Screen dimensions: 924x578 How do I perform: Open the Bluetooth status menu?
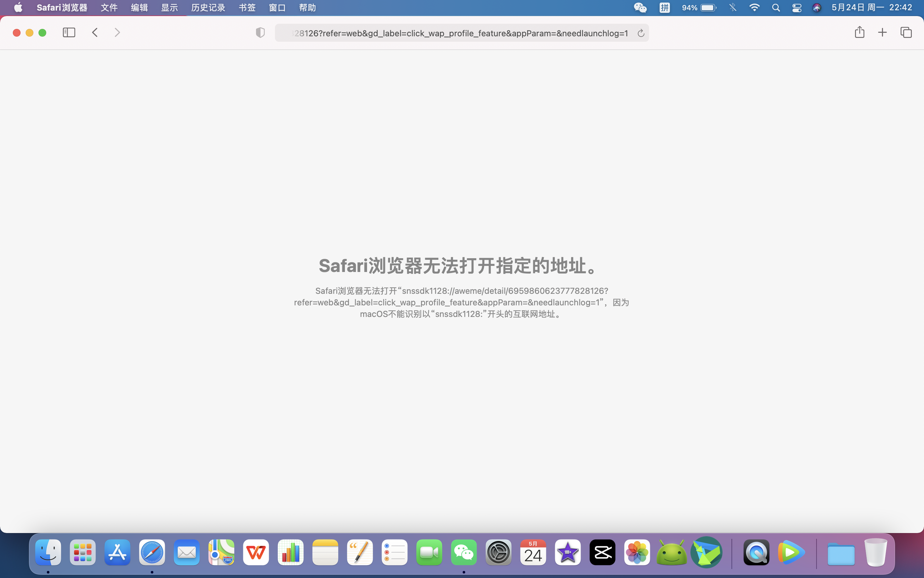tap(733, 8)
